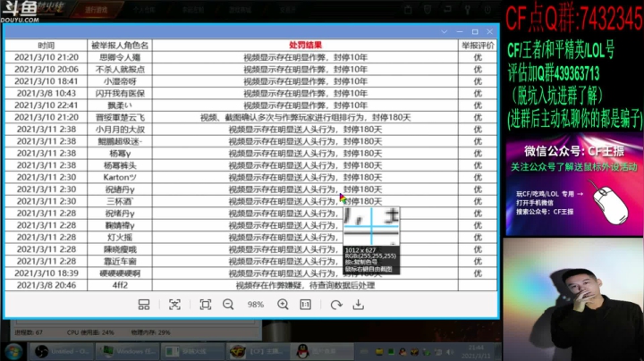Click the volume speaker icon in system tray
Image resolution: width=644 pixels, height=361 pixels.
[x=450, y=352]
